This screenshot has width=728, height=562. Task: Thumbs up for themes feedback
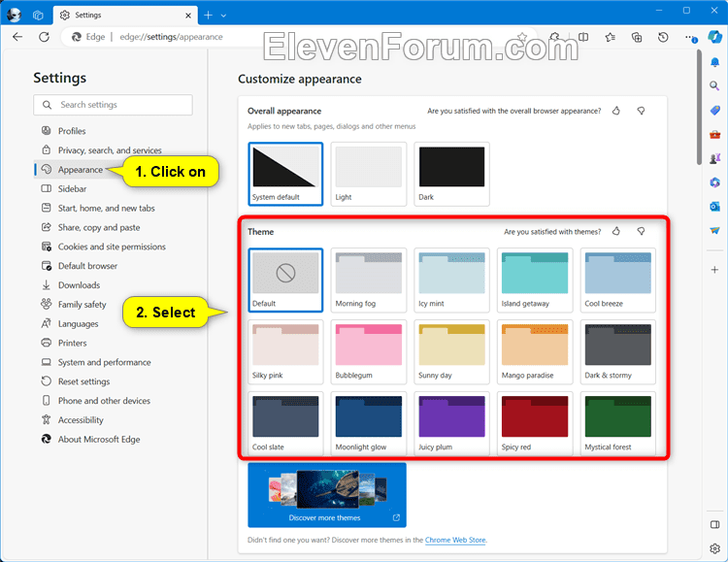tap(616, 231)
